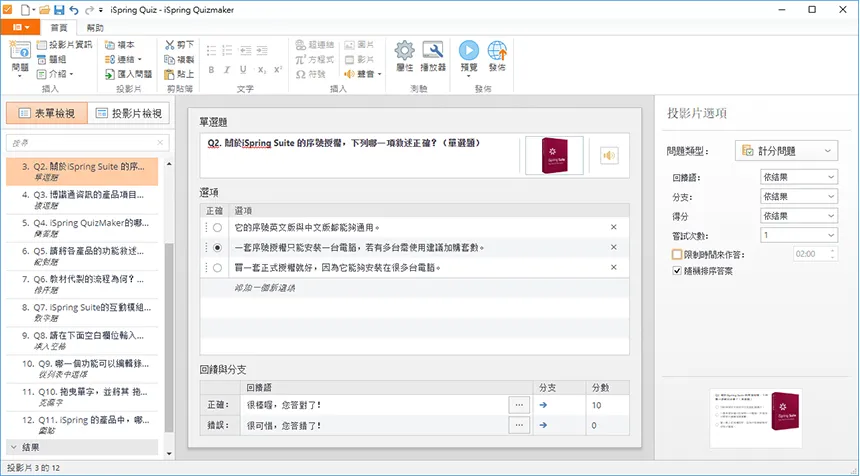This screenshot has height=476, width=860.
Task: Click '添加一個新選項' to add an option
Action: coord(264,288)
